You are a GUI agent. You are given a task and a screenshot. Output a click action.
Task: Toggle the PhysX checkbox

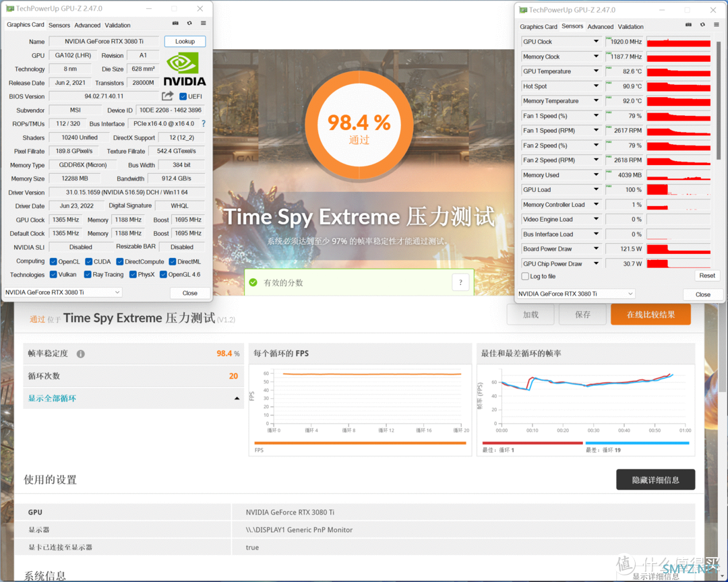tap(133, 275)
